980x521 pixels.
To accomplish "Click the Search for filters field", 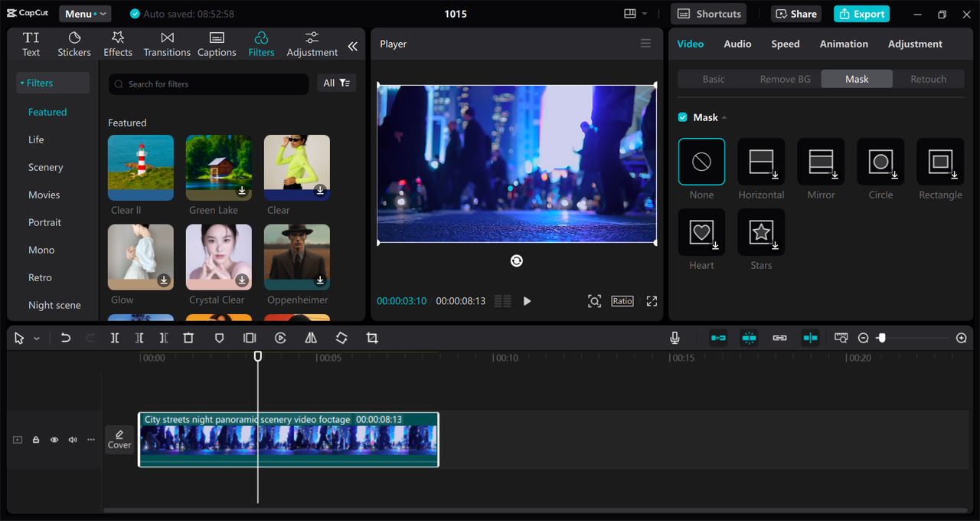I will tap(208, 84).
